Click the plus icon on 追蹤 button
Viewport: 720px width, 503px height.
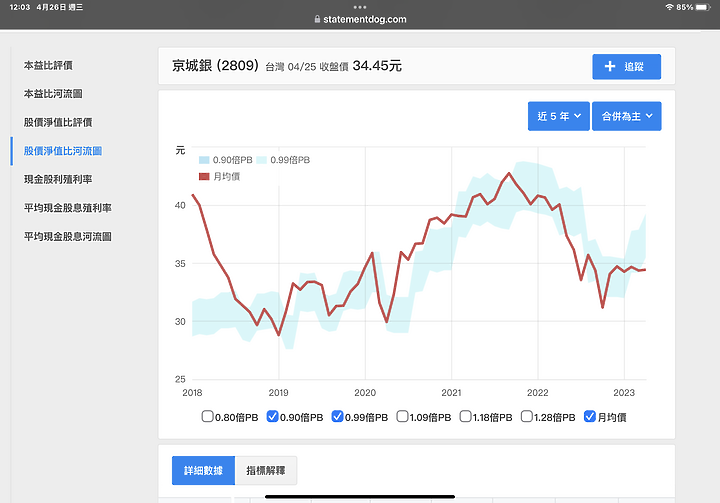pyautogui.click(x=609, y=67)
